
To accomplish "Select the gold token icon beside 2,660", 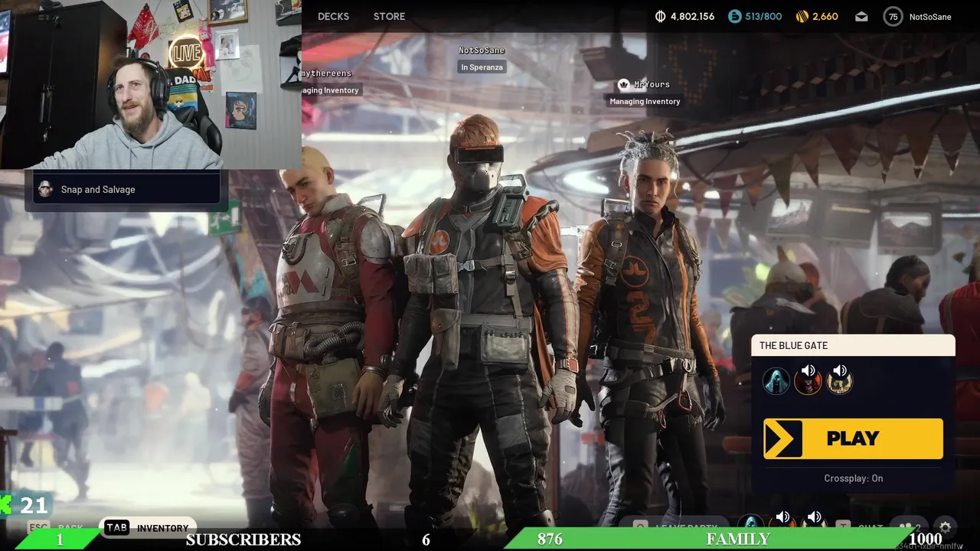I will [x=802, y=16].
